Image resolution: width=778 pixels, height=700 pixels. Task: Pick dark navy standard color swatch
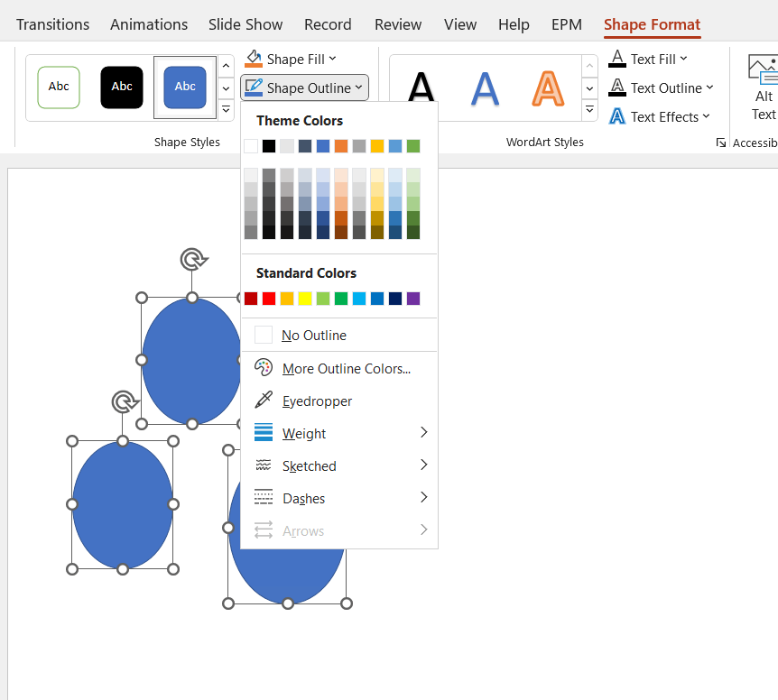(x=395, y=299)
